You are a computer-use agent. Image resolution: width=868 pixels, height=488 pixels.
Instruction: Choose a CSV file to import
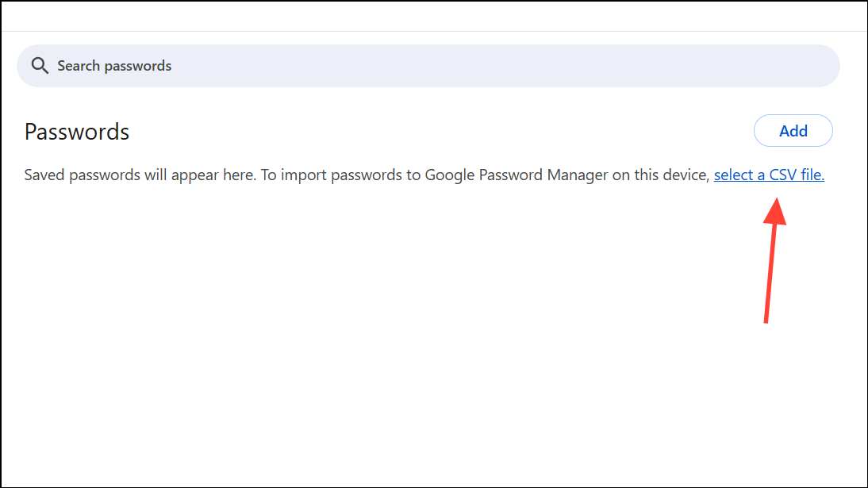pos(769,175)
